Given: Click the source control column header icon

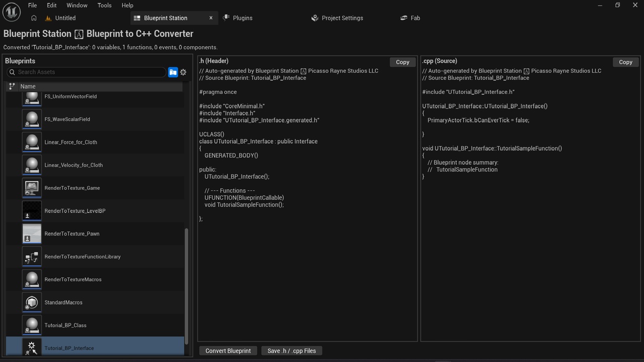Looking at the screenshot, I should (12, 86).
